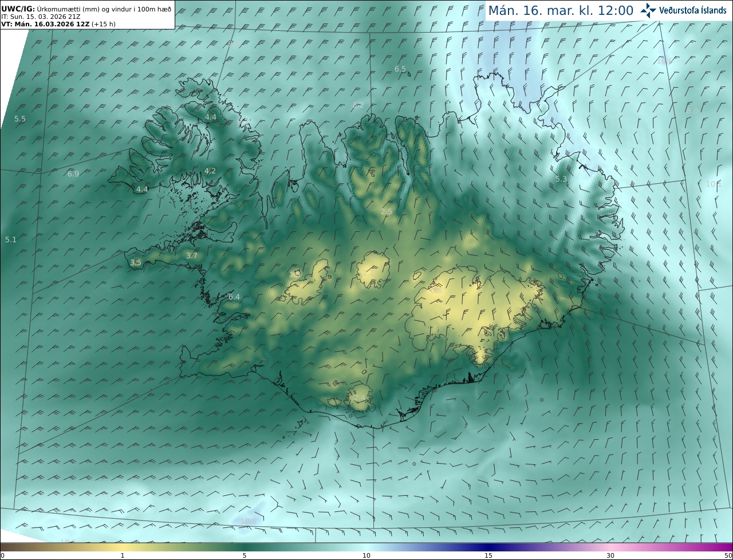The image size is (733, 560).
Task: Click the 30 tick on the color scale
Action: (x=610, y=555)
